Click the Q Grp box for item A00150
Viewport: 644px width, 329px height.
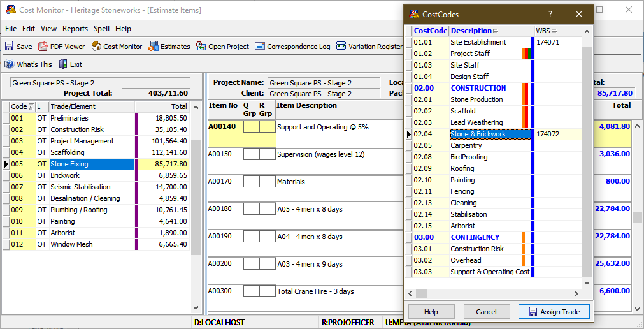[x=252, y=154]
